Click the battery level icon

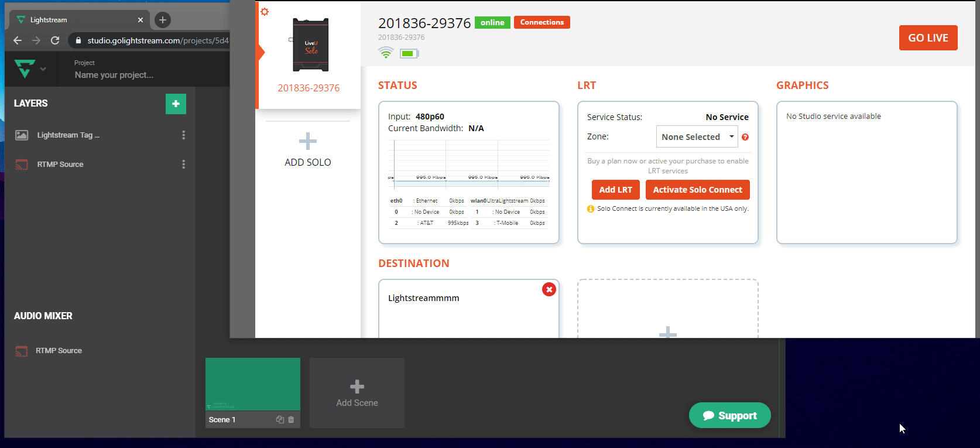point(409,54)
